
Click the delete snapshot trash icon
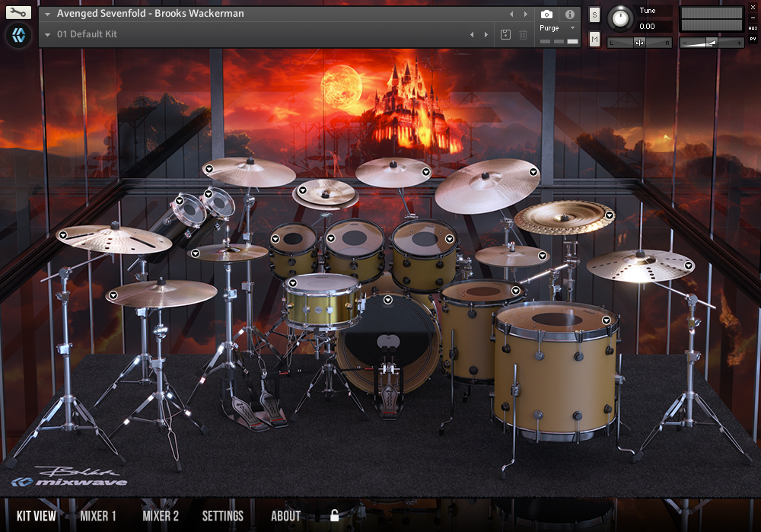tap(523, 34)
